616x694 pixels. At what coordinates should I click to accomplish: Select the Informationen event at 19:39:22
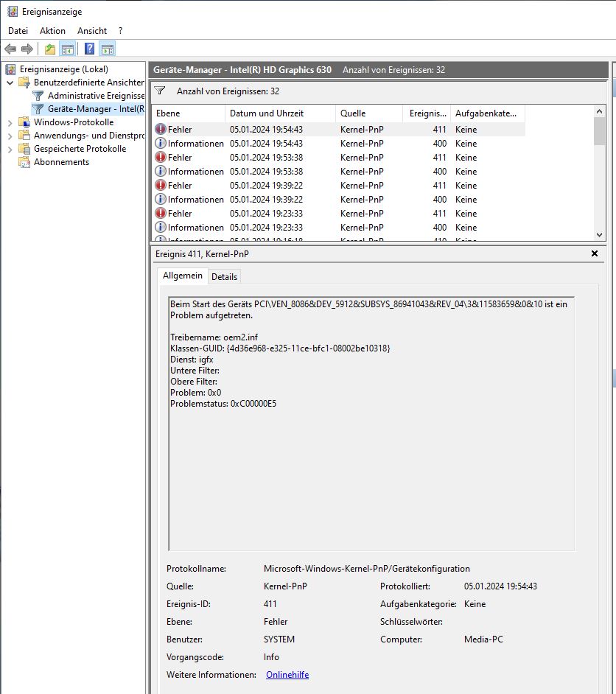coord(338,199)
